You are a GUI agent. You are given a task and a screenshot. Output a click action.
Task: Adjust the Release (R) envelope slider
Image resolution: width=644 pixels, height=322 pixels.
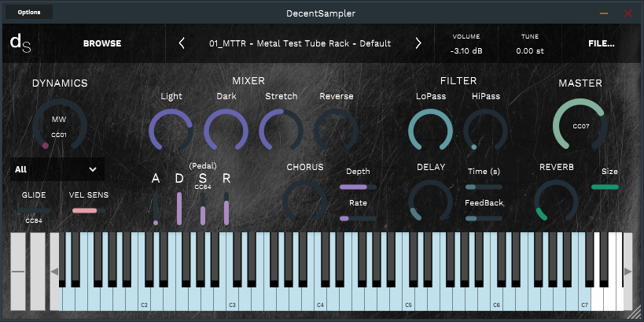coord(226,208)
